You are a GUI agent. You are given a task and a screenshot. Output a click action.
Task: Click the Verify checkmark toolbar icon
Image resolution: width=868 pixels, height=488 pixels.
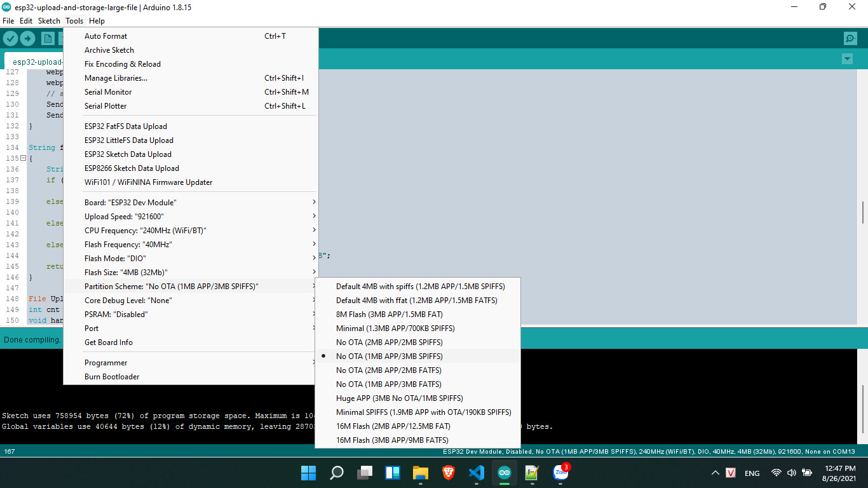point(10,38)
